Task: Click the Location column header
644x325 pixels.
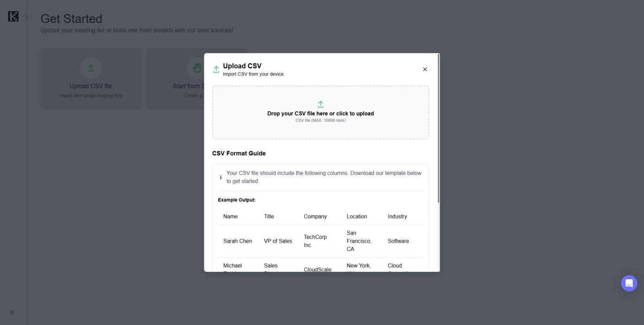Action: pyautogui.click(x=357, y=216)
